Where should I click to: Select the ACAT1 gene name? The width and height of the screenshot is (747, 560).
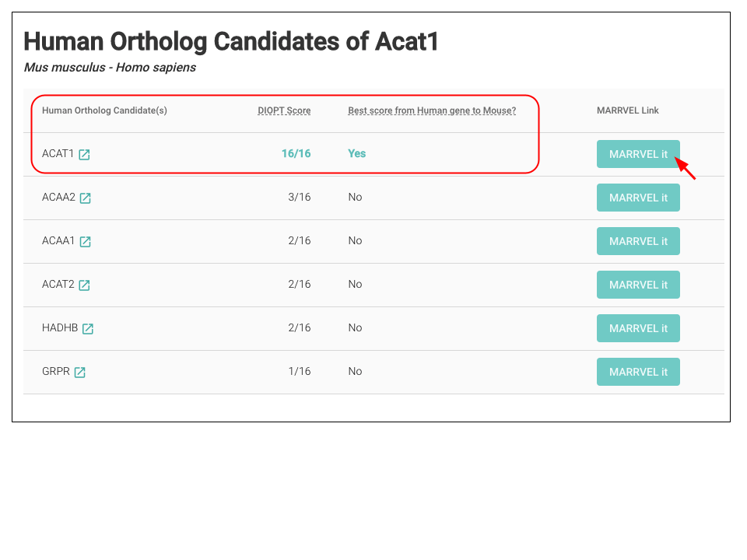point(58,153)
